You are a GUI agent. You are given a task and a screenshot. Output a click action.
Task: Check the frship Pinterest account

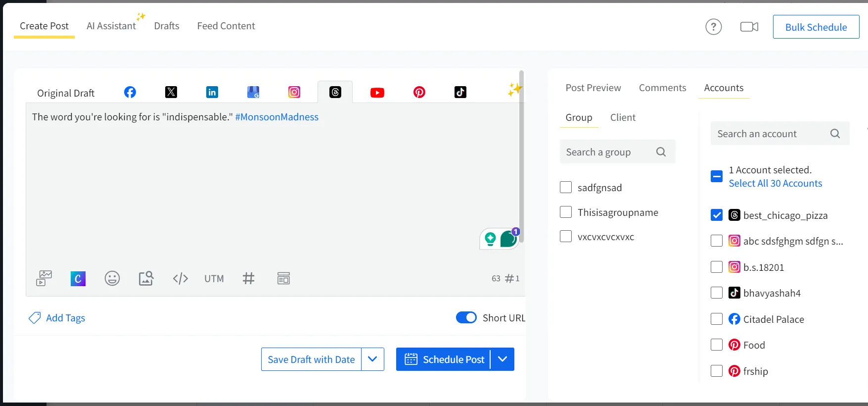tap(717, 371)
